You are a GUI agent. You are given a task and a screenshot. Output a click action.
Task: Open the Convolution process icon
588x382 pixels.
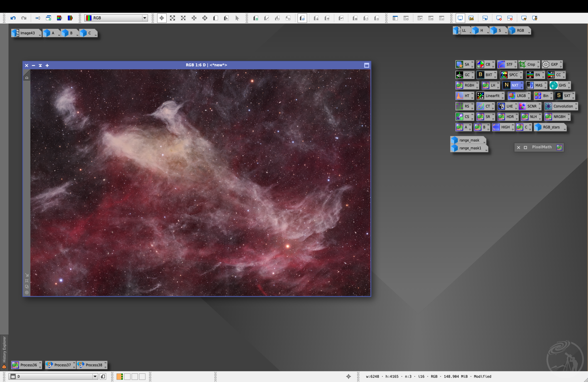[561, 106]
